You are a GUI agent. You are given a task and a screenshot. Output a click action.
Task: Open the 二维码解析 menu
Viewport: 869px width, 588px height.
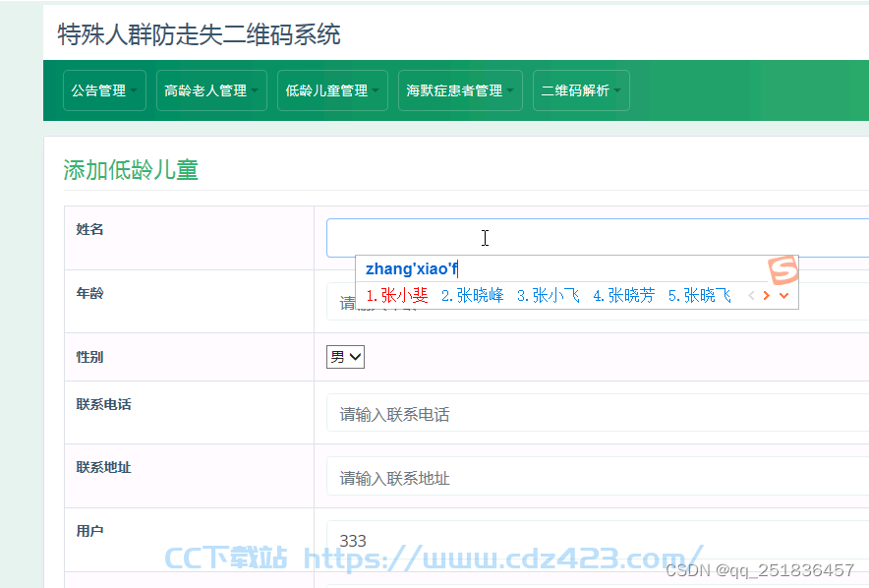(x=581, y=90)
